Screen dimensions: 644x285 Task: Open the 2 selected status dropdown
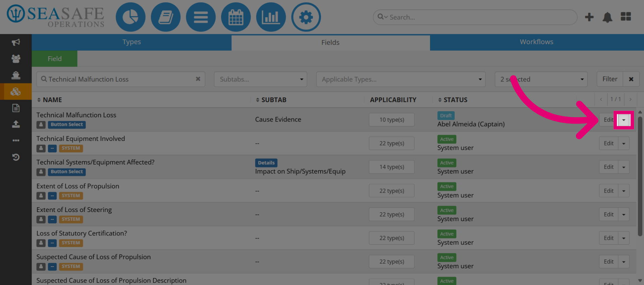[541, 79]
